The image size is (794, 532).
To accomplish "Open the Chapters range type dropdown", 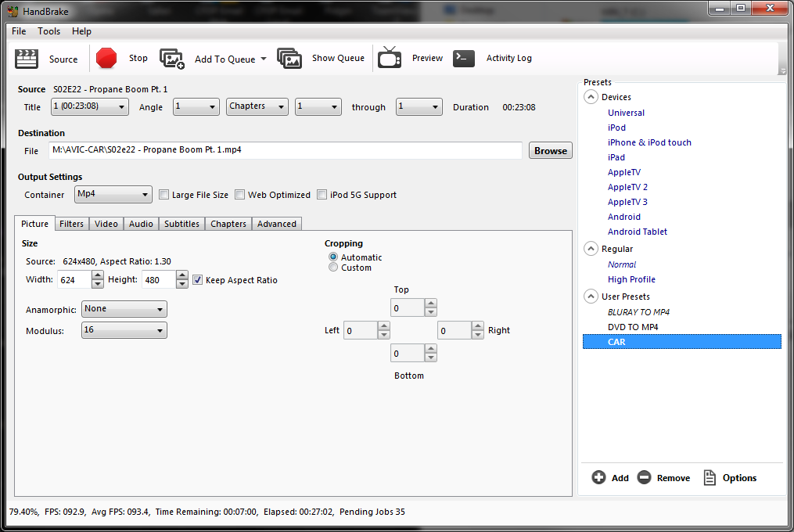I will coord(257,107).
